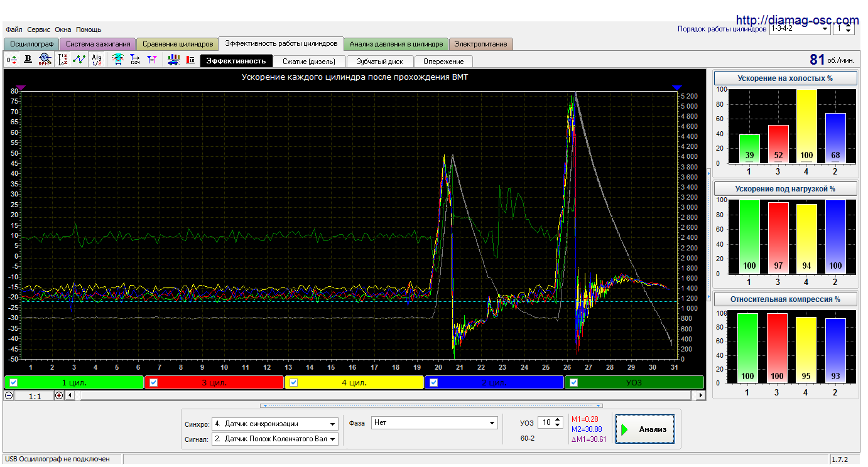Click the M1=0.28 marker value
Viewport: 868px width, 467px height.
tap(585, 419)
